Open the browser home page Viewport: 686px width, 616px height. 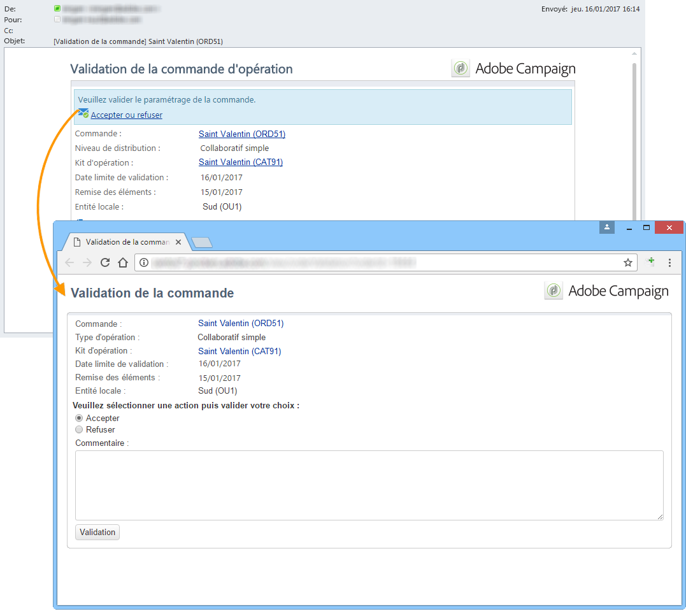pyautogui.click(x=123, y=262)
